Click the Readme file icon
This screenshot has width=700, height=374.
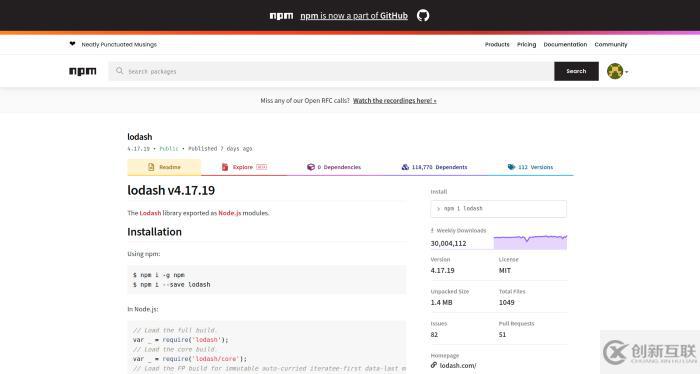pyautogui.click(x=151, y=167)
